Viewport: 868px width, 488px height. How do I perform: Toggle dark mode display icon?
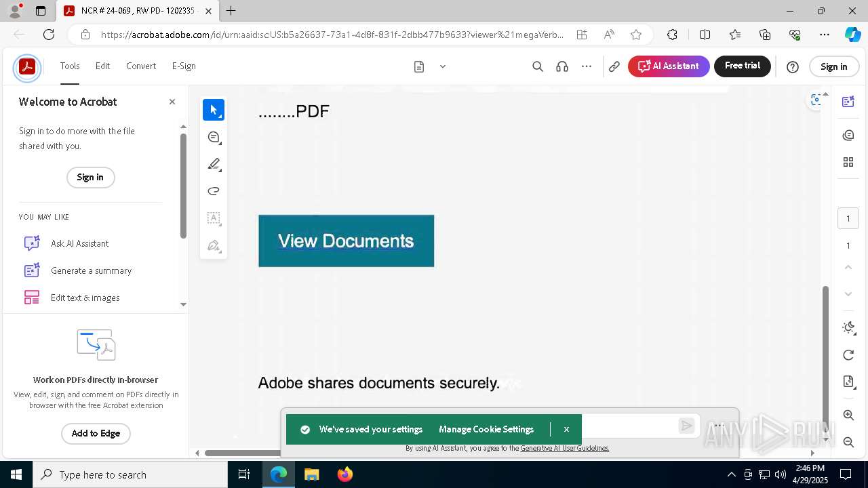click(x=848, y=328)
